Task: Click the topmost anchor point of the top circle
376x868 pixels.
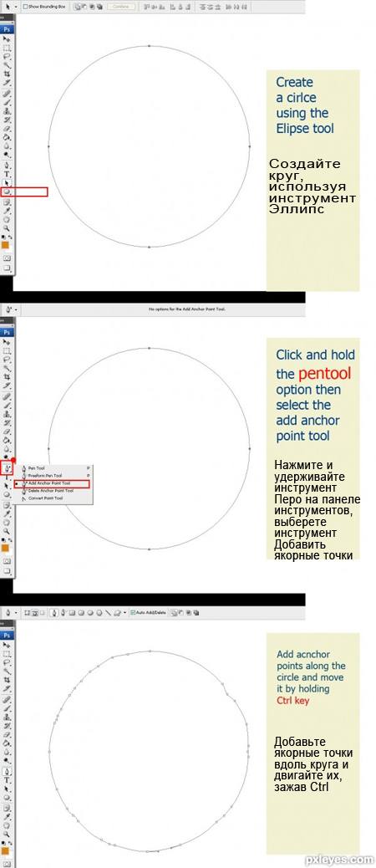Action: click(150, 46)
